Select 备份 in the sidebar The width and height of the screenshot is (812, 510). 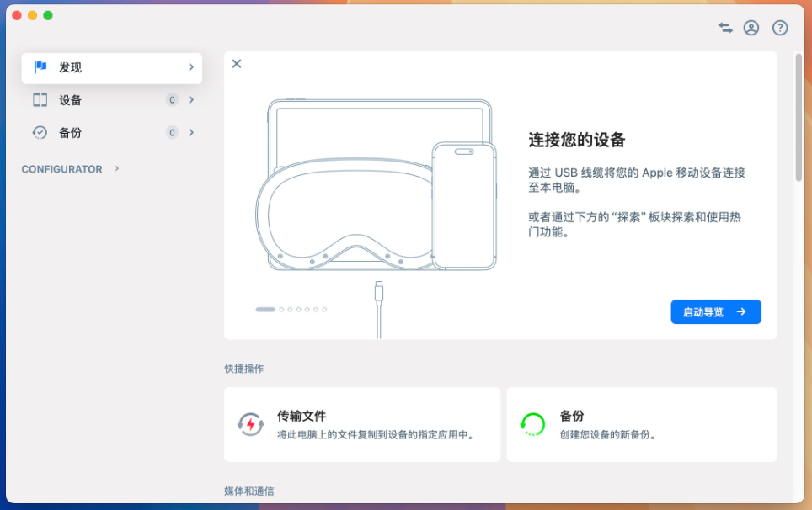pyautogui.click(x=71, y=132)
